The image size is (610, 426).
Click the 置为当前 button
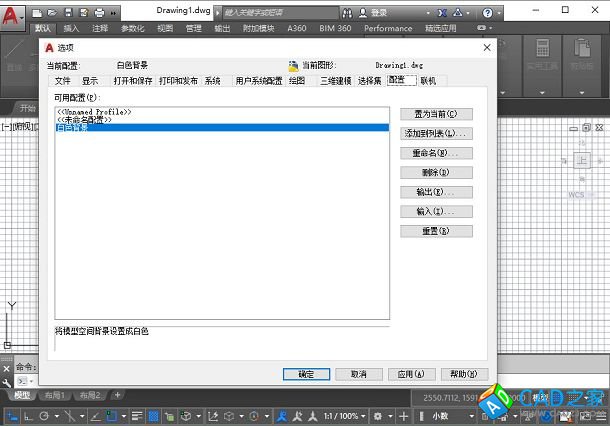(x=435, y=115)
